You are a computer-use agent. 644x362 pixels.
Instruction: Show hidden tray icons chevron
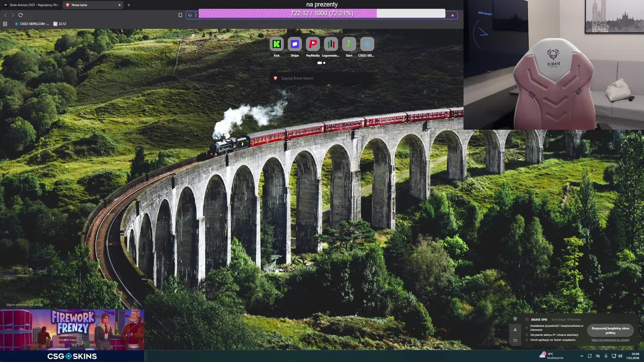click(582, 356)
